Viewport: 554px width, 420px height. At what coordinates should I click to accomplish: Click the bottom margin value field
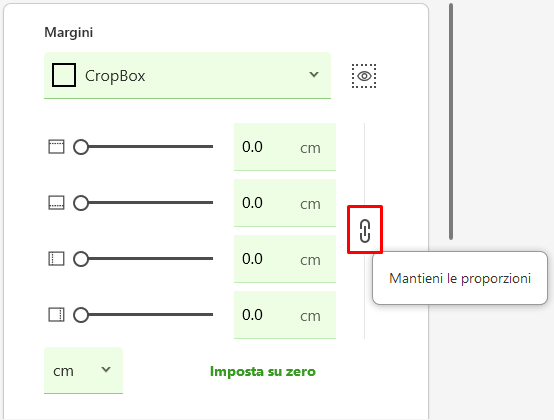coord(285,203)
